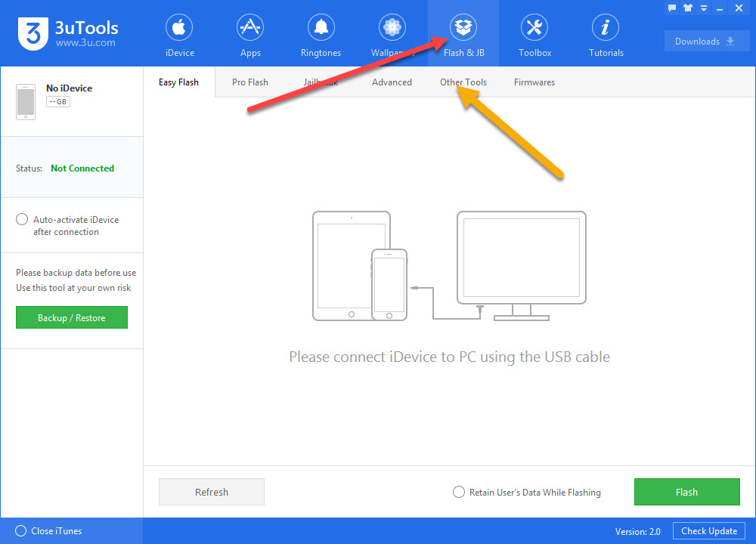The height and width of the screenshot is (544, 756).
Task: Open the title bar dropdown menu icon
Action: 704,8
